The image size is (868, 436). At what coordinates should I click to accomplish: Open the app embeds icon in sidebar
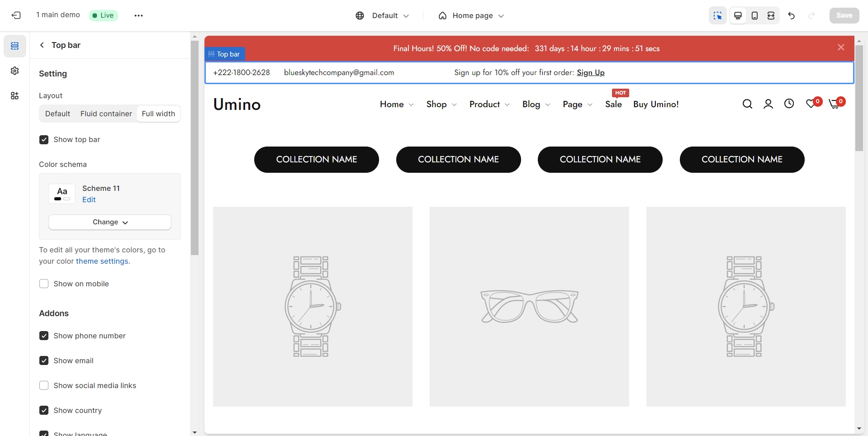15,96
